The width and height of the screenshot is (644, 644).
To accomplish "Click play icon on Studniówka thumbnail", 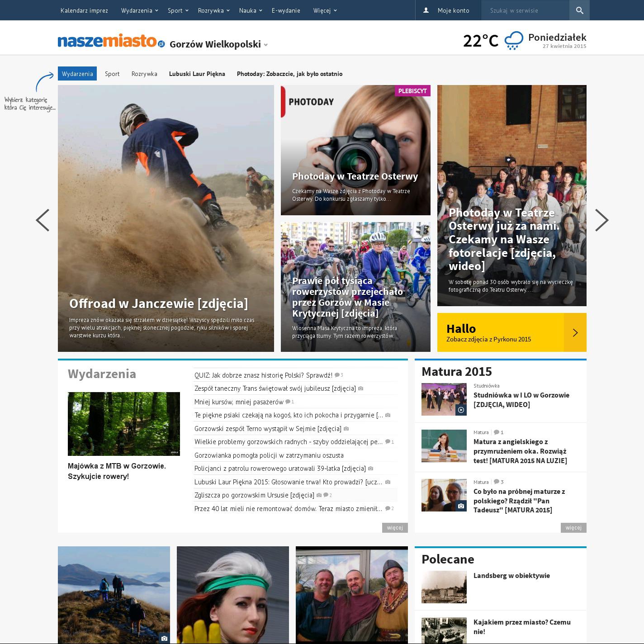I will pyautogui.click(x=461, y=410).
